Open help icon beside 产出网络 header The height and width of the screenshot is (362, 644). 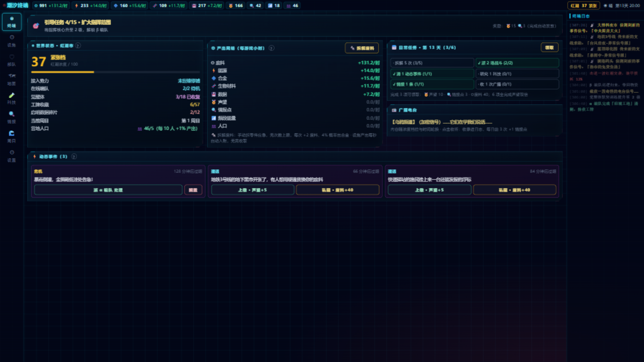(272, 48)
